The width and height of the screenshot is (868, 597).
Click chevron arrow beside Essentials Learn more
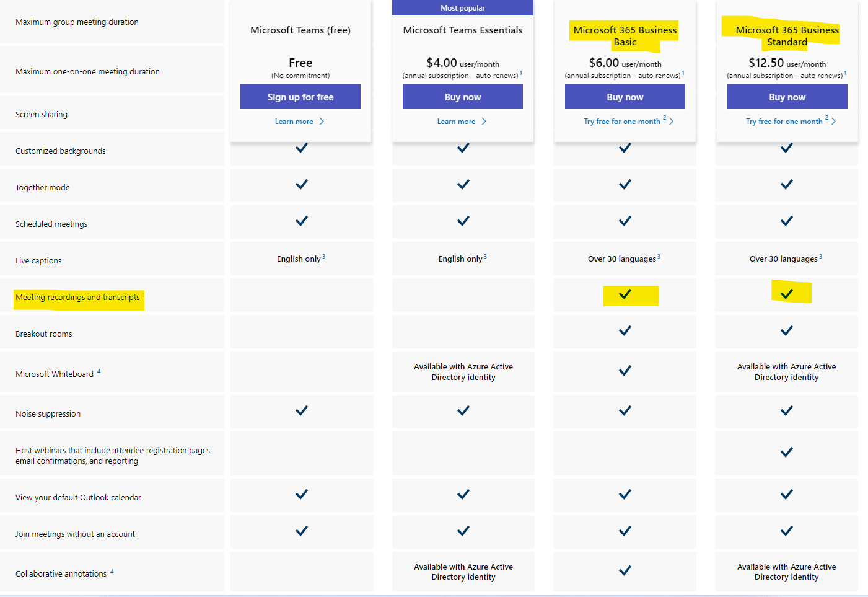click(x=484, y=122)
